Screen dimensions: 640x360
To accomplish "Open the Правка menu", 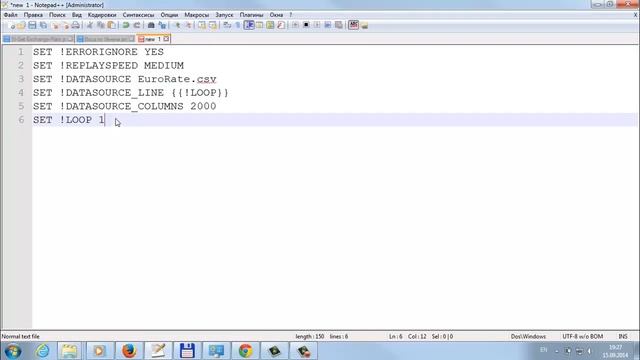I will [33, 15].
